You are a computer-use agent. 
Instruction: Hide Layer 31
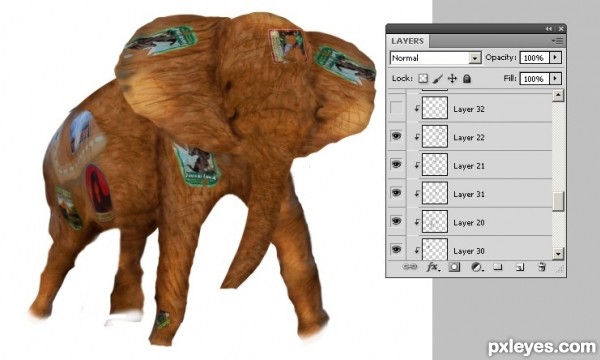396,192
